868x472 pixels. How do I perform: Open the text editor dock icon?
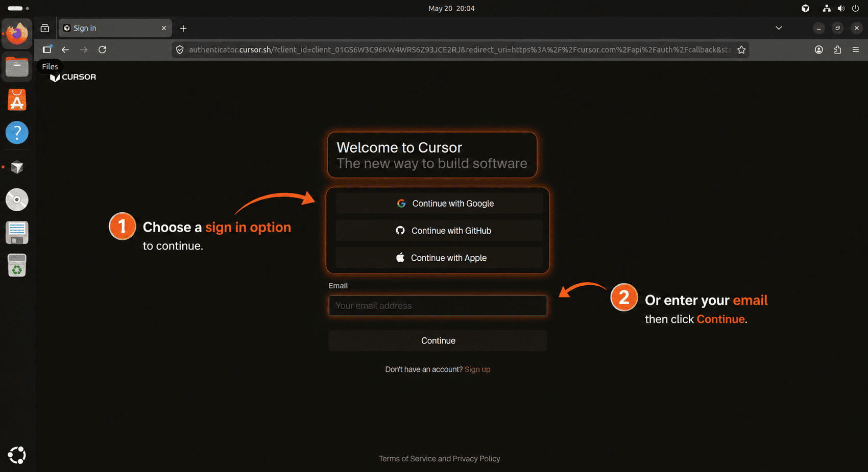coord(17,233)
